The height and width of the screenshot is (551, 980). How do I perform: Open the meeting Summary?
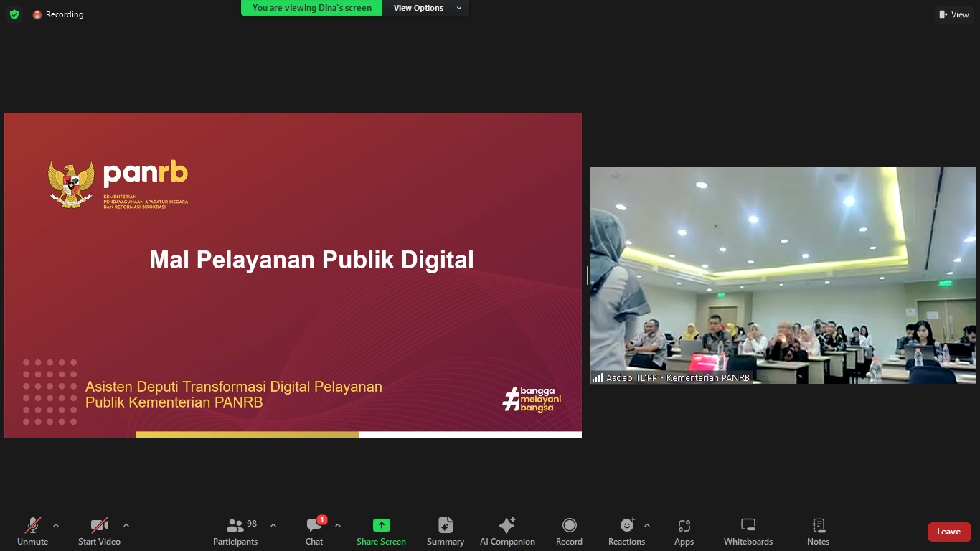click(x=445, y=532)
